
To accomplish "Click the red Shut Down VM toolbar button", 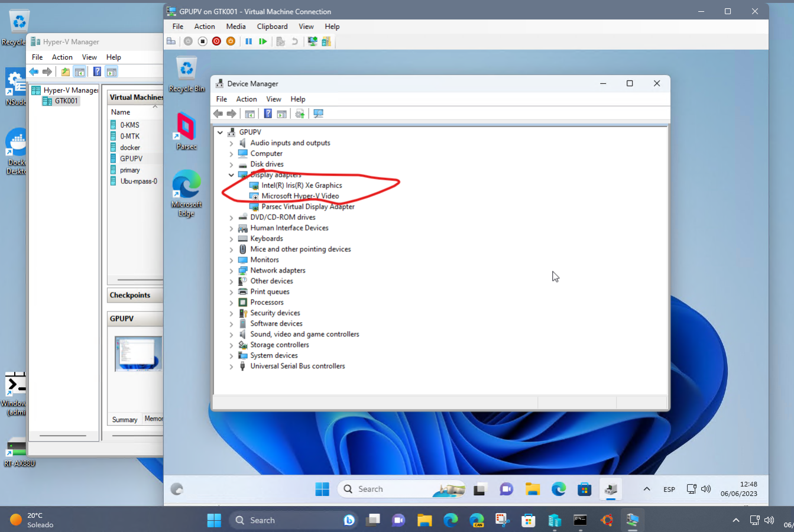I will click(216, 41).
